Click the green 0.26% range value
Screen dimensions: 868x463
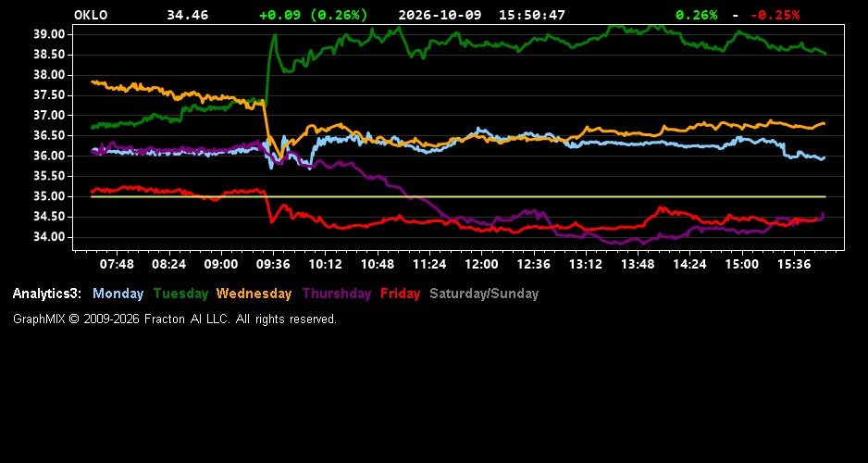(x=697, y=15)
